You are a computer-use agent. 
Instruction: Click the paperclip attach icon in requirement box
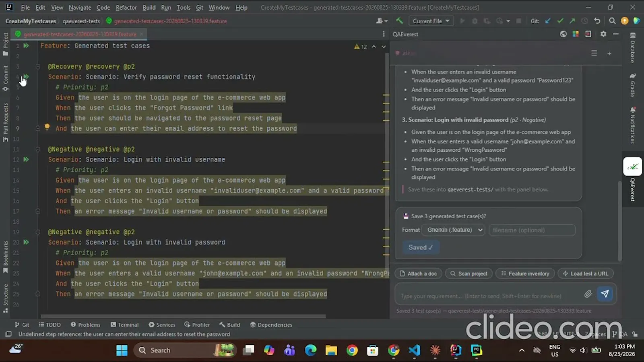coord(588,294)
